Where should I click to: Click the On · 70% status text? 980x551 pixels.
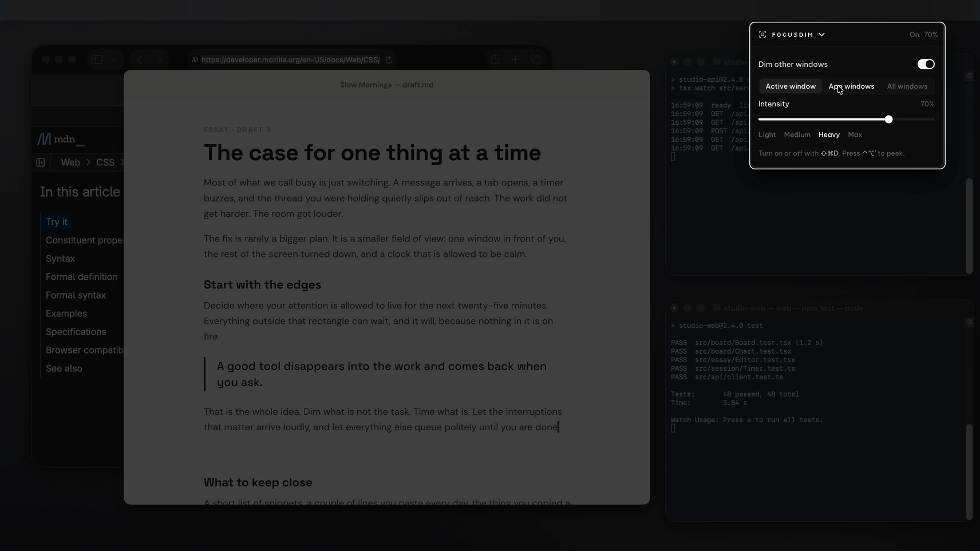point(923,35)
